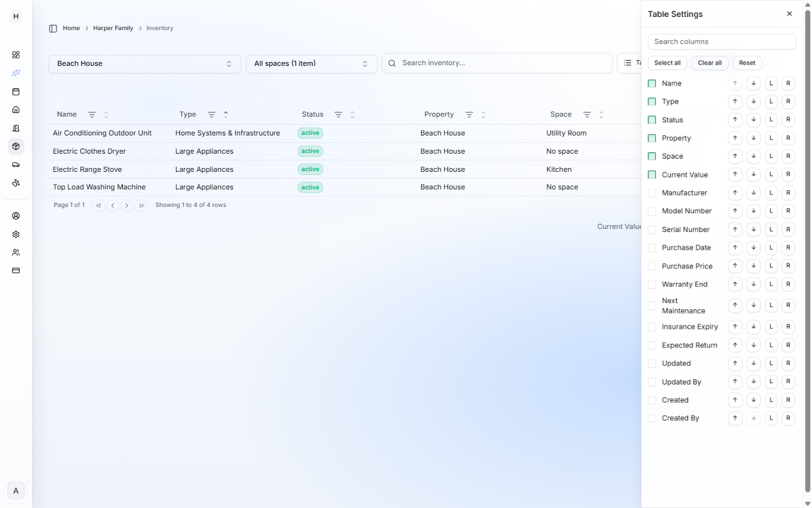The height and width of the screenshot is (508, 812).
Task: Click the Clear all button
Action: (x=709, y=63)
